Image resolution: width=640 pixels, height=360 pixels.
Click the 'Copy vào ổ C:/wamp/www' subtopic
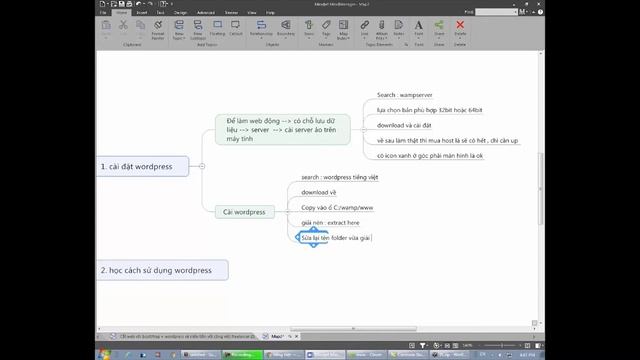[337, 208]
